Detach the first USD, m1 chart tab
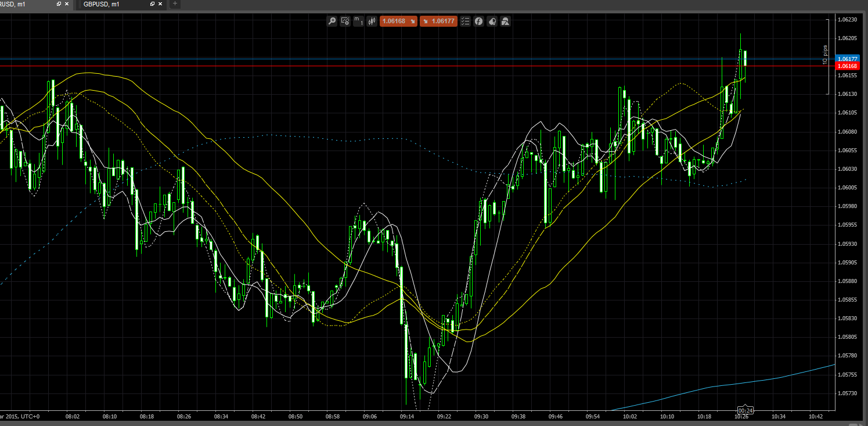The image size is (868, 426). [59, 4]
